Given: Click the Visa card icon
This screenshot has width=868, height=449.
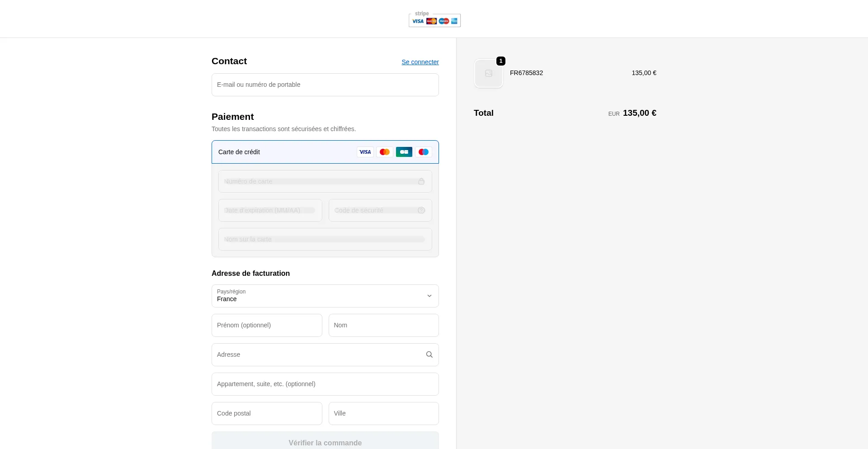Looking at the screenshot, I should (365, 152).
